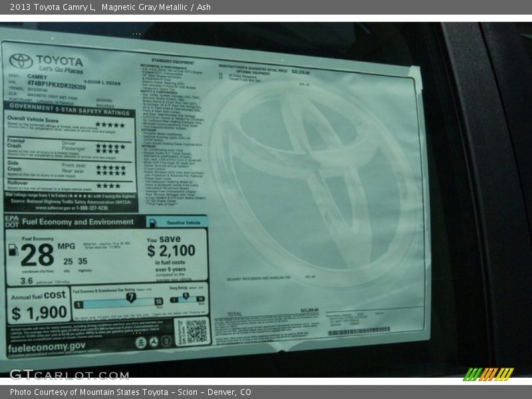
Task: Scan the Smartphone QR Code
Action: [196, 331]
